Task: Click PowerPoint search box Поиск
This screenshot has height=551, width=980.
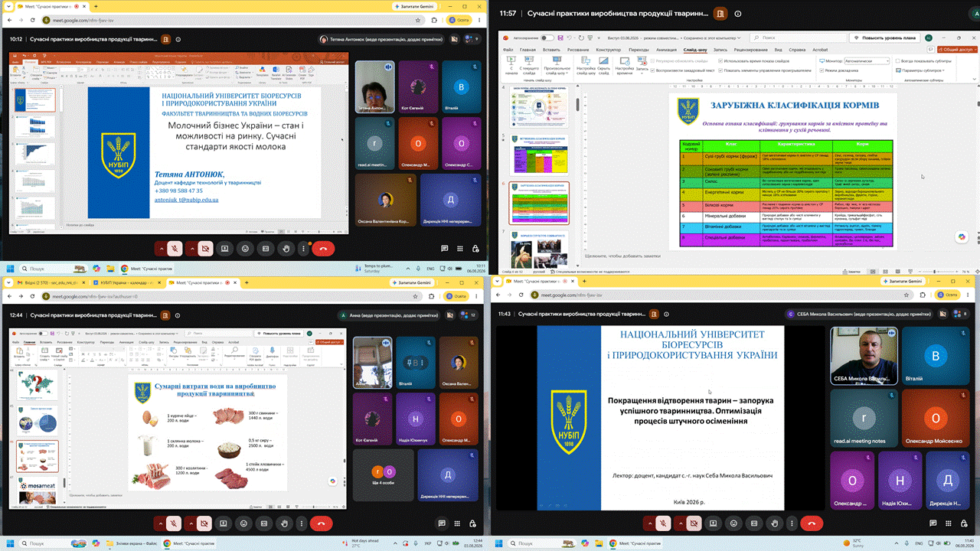Action: coord(796,37)
